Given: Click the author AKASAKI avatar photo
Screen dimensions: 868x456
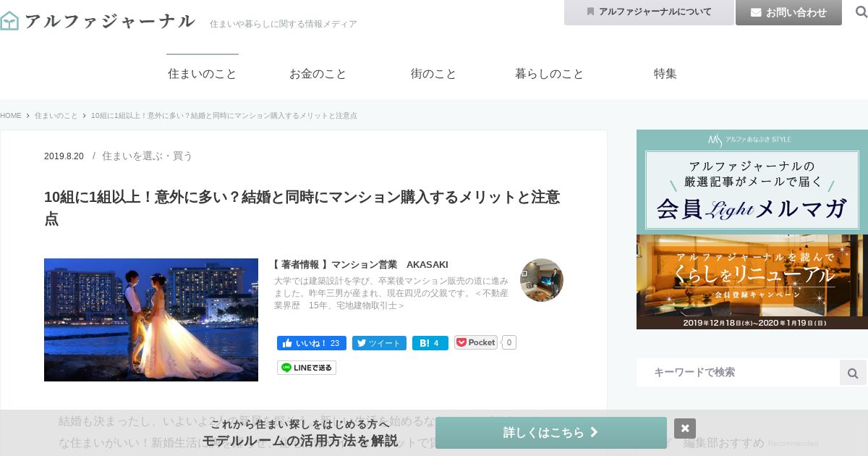Looking at the screenshot, I should click(542, 280).
